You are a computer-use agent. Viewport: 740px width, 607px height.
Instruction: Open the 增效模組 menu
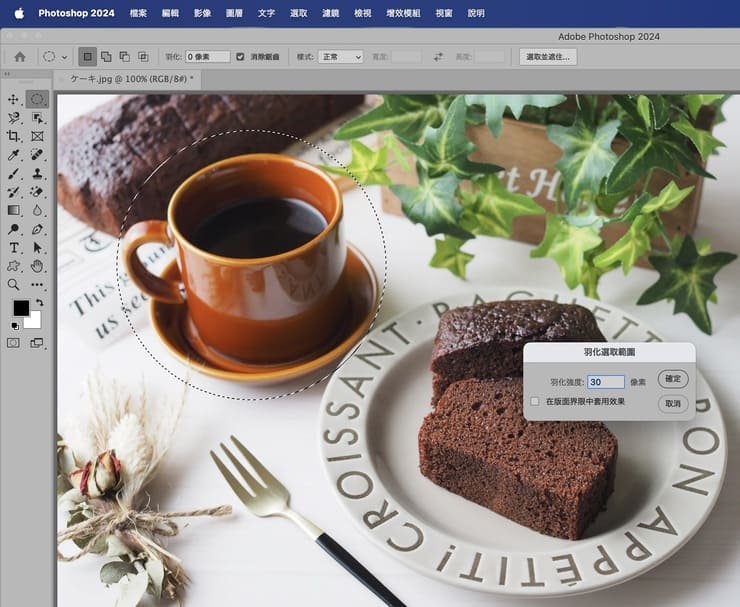pos(404,13)
